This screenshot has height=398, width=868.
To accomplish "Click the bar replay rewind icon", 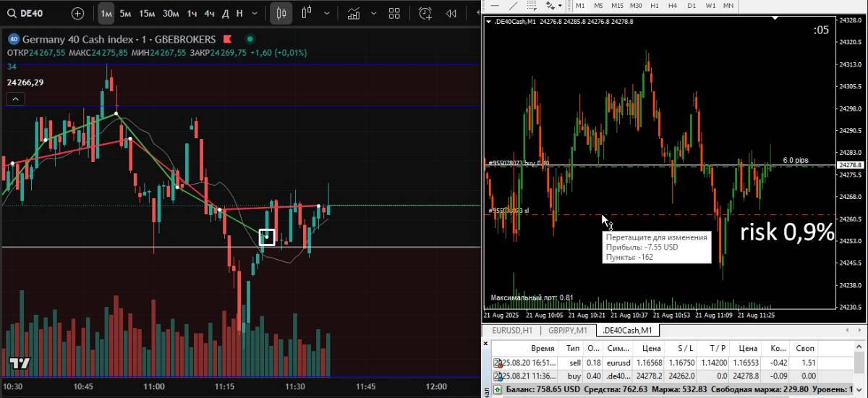I will [451, 13].
